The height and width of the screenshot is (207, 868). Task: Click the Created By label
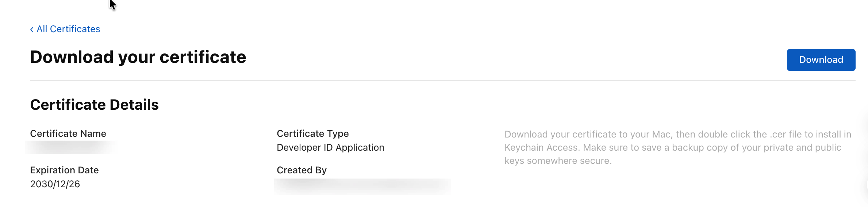coord(302,170)
